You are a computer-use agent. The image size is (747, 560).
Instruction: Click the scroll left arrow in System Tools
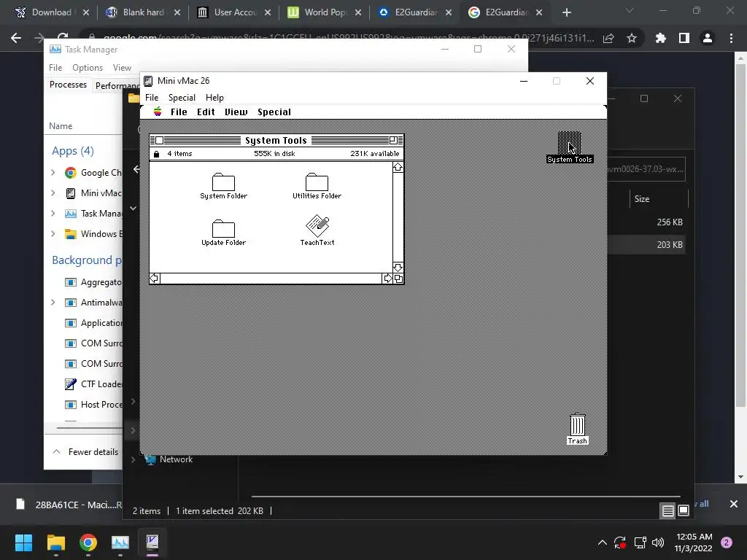pyautogui.click(x=155, y=279)
